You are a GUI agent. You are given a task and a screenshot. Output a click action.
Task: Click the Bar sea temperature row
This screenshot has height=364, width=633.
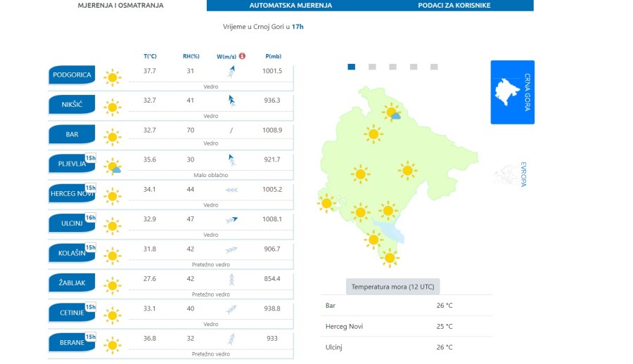[407, 306]
